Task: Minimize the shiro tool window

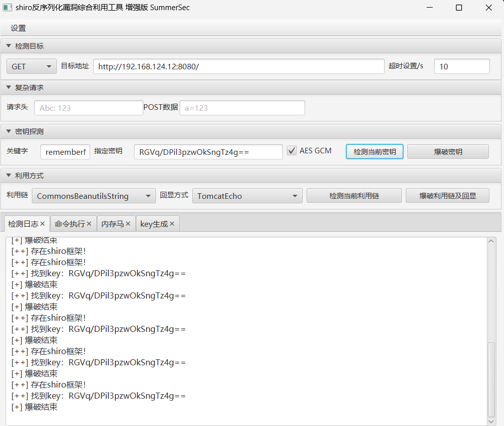Action: pyautogui.click(x=430, y=8)
